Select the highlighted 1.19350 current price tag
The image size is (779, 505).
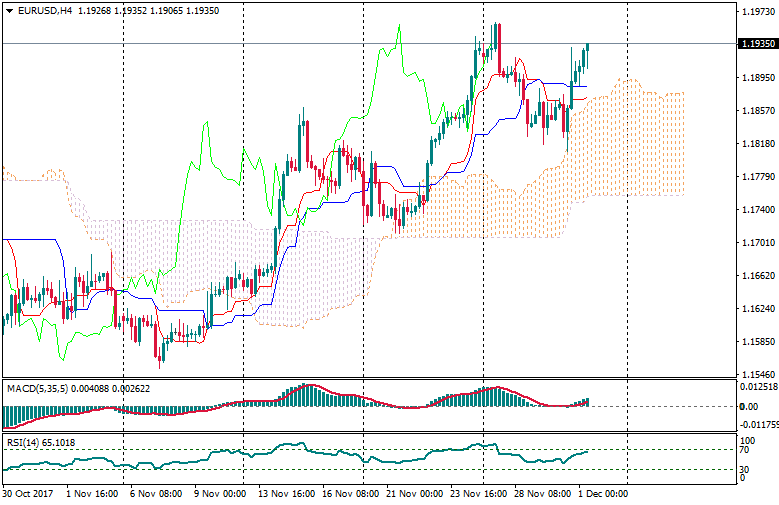coord(756,44)
